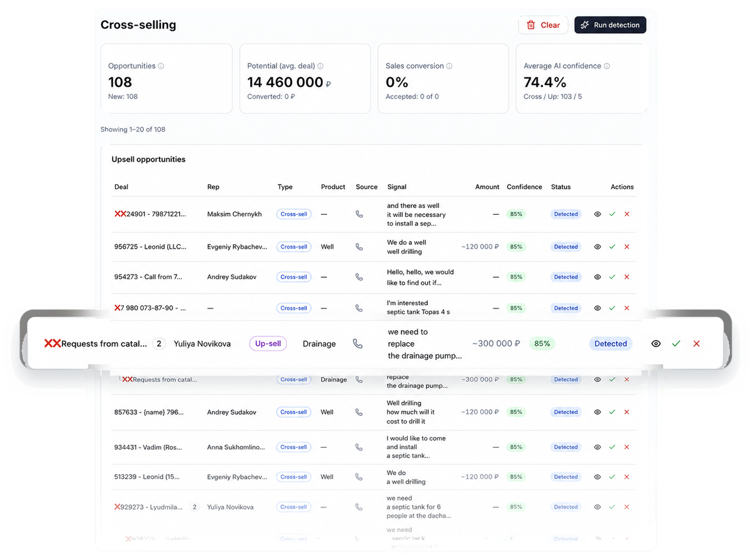Open info icon beside Sales conversion
The image size is (752, 560).
pyautogui.click(x=449, y=66)
